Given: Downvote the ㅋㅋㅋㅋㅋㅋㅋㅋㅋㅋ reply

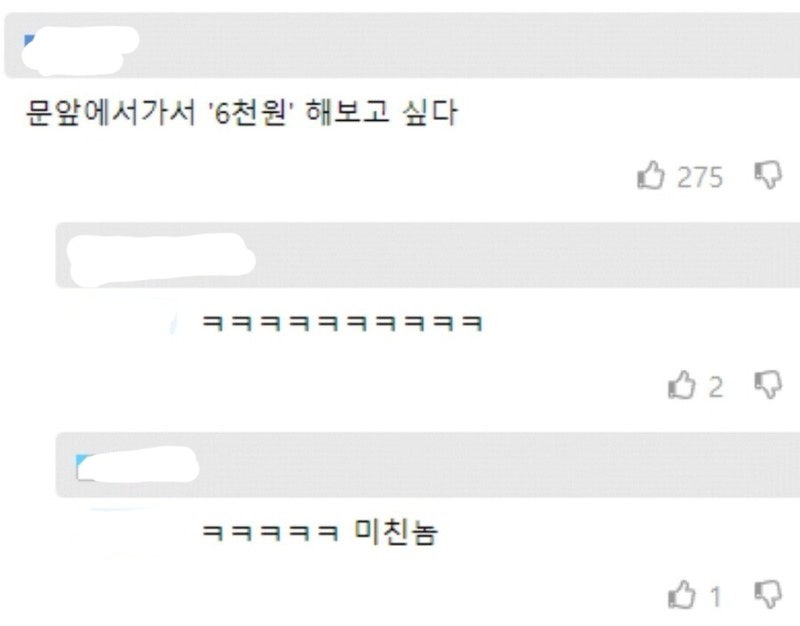Looking at the screenshot, I should [x=768, y=385].
